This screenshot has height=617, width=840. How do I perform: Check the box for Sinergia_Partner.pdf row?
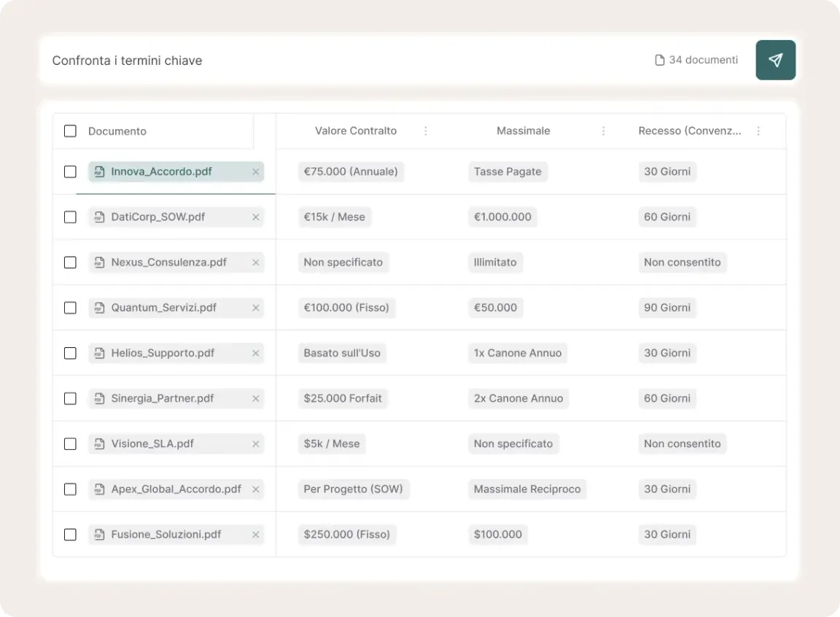[70, 398]
